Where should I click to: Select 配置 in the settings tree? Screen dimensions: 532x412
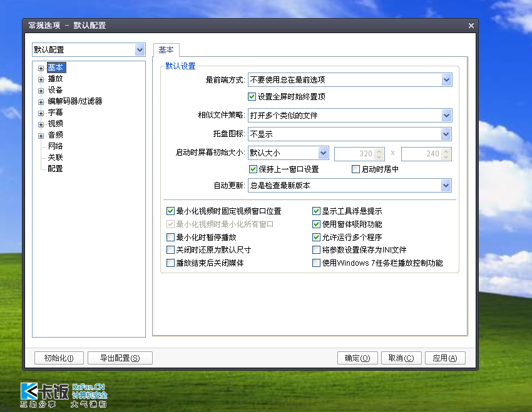[55, 168]
